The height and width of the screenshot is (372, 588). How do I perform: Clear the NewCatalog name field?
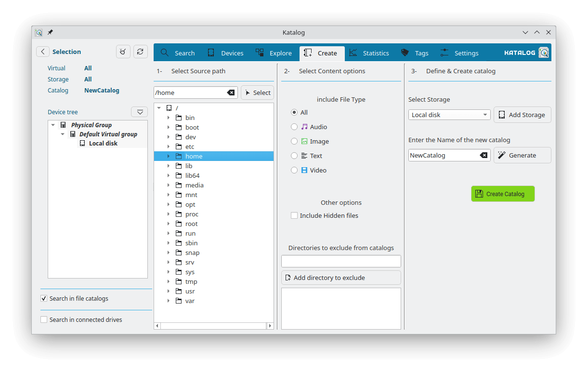(x=483, y=155)
